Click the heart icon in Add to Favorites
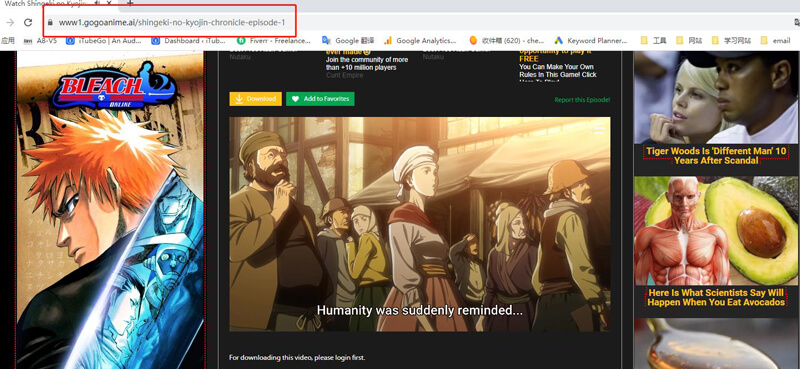The width and height of the screenshot is (800, 369). click(x=295, y=99)
